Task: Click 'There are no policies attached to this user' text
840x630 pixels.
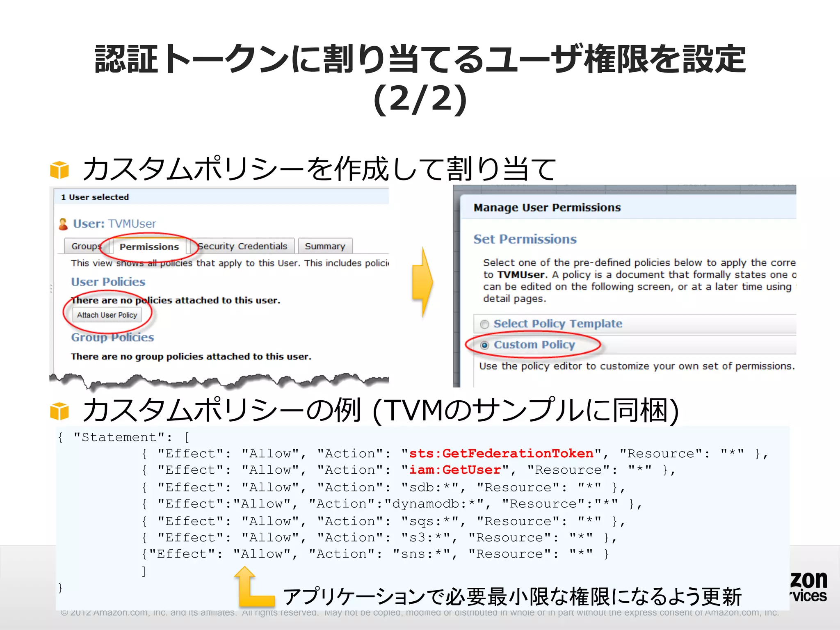Action: tap(176, 300)
